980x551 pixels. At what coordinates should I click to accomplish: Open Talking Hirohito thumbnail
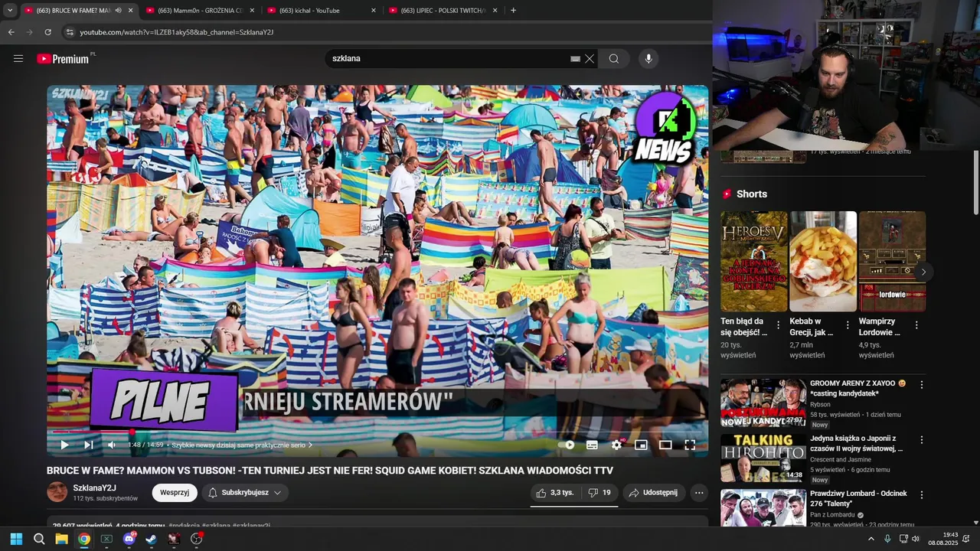tap(763, 458)
